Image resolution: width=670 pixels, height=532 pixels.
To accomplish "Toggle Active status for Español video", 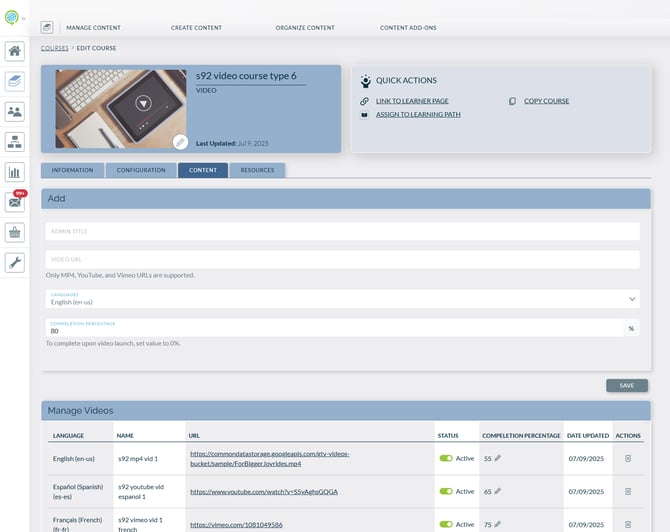I will tap(446, 491).
